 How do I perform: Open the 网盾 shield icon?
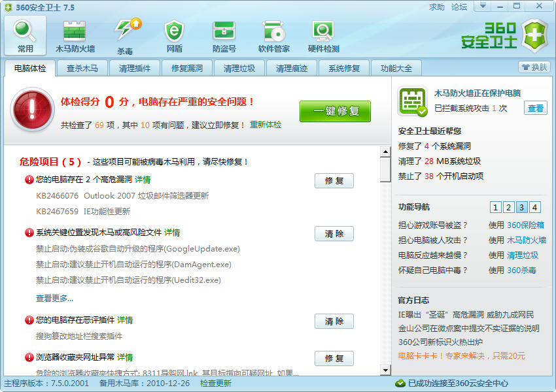tap(174, 35)
